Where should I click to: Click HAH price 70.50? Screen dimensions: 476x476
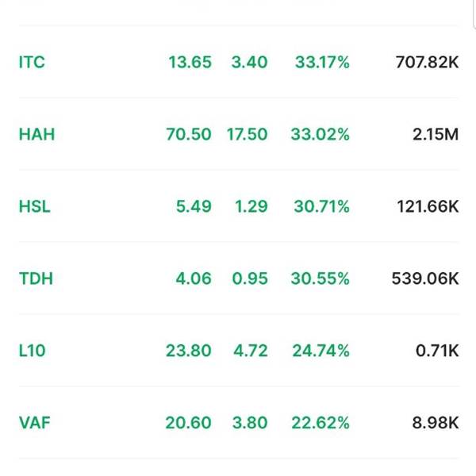189,134
